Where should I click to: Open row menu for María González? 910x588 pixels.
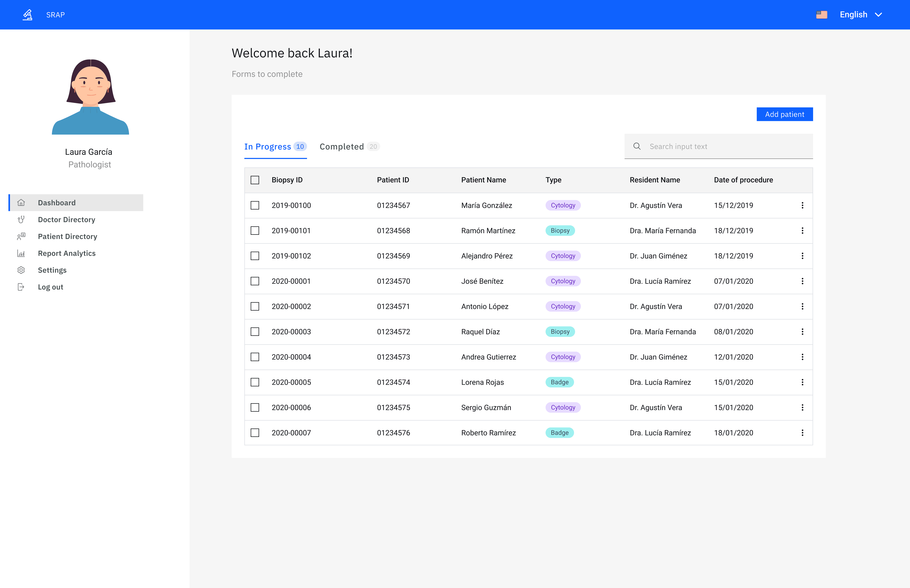tap(802, 205)
